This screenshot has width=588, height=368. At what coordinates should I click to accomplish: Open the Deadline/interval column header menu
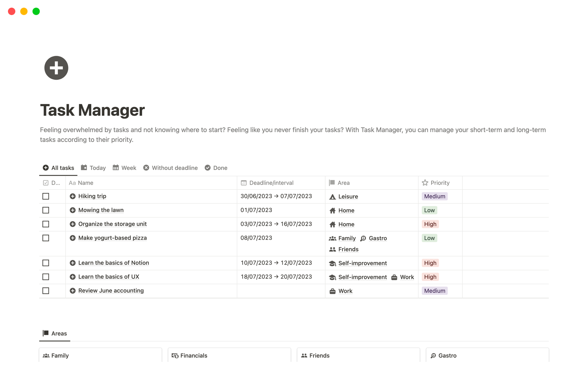[x=271, y=183]
